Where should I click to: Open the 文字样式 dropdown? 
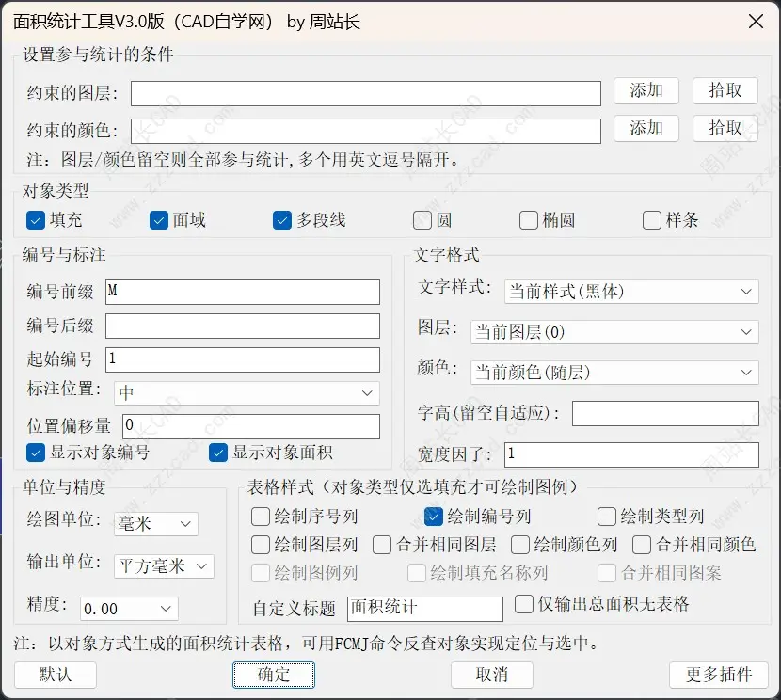pos(631,292)
